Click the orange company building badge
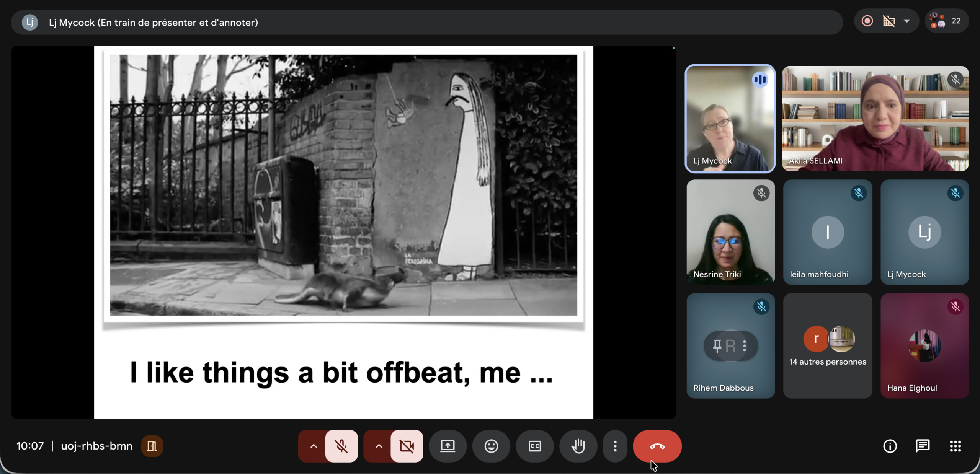The width and height of the screenshot is (980, 474). 152,446
